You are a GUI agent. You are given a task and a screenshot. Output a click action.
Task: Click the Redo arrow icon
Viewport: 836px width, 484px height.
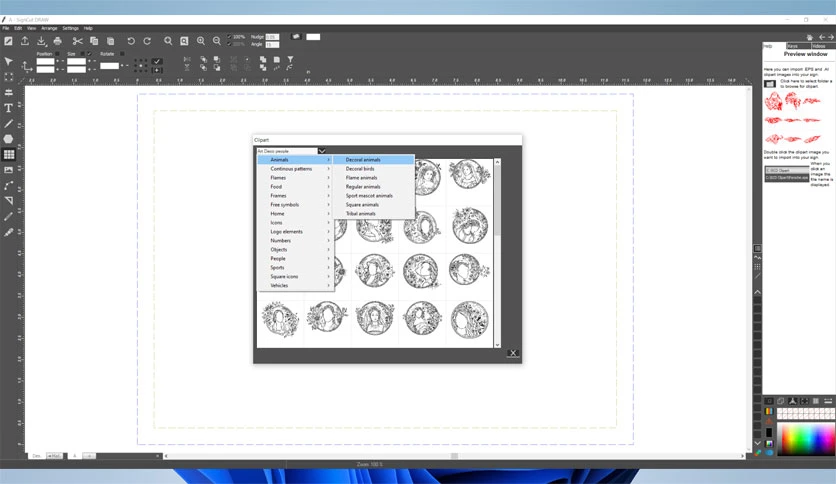click(147, 41)
